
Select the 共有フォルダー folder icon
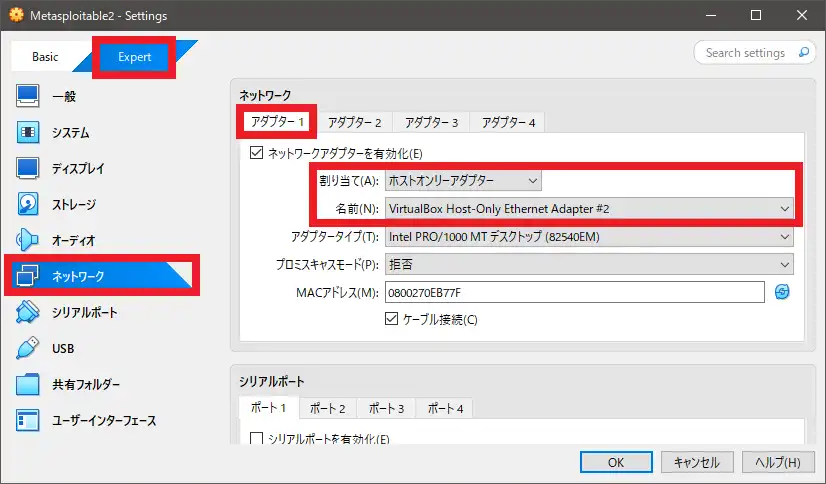28,385
